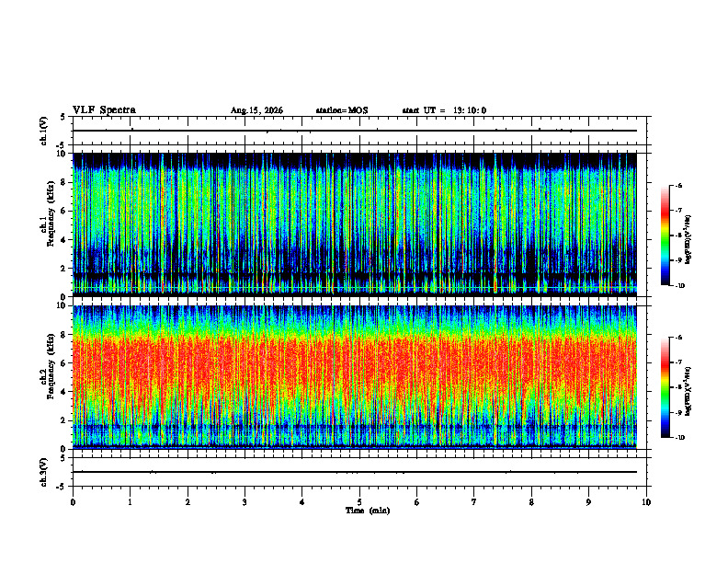Click the "-6" label on the ch.1 color bar

click(x=678, y=185)
